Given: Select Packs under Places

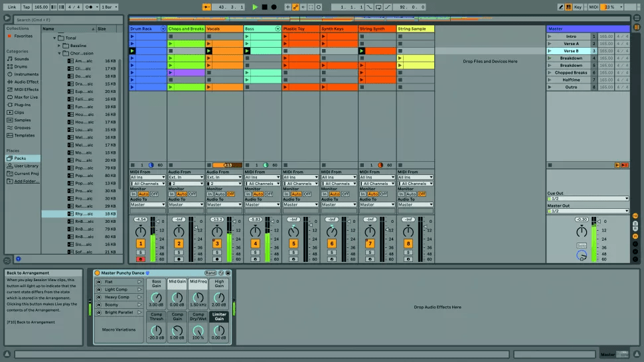Looking at the screenshot, I should (20, 158).
